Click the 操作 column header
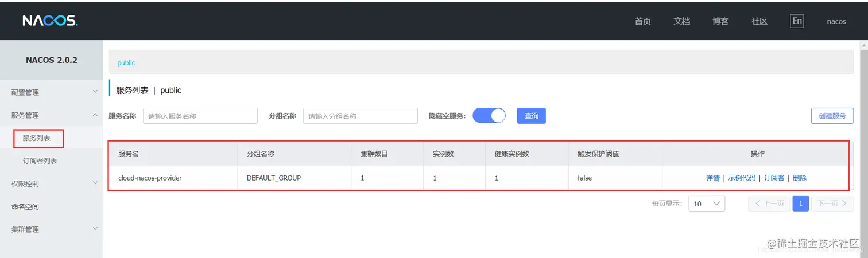Image resolution: width=868 pixels, height=258 pixels. tap(758, 154)
